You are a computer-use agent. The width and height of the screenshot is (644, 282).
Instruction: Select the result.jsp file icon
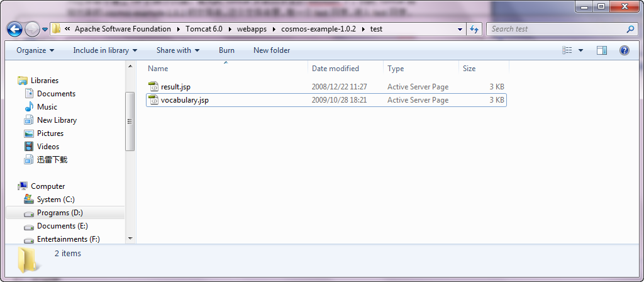[x=153, y=87]
